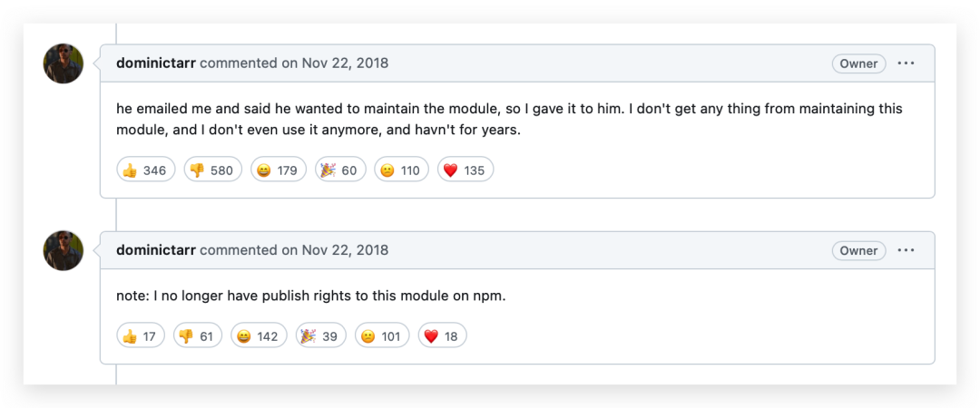
Task: Open the first comment's three-dot options menu
Action: click(x=906, y=63)
